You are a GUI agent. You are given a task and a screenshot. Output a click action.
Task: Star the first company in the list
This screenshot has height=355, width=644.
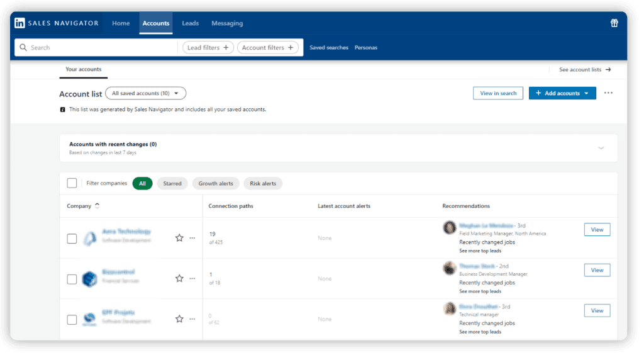point(179,238)
